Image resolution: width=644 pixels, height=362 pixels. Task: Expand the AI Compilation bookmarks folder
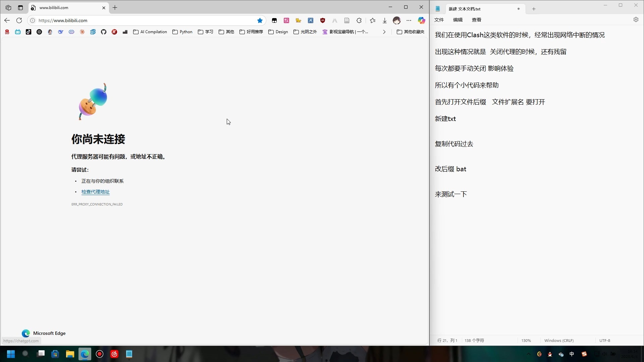150,32
